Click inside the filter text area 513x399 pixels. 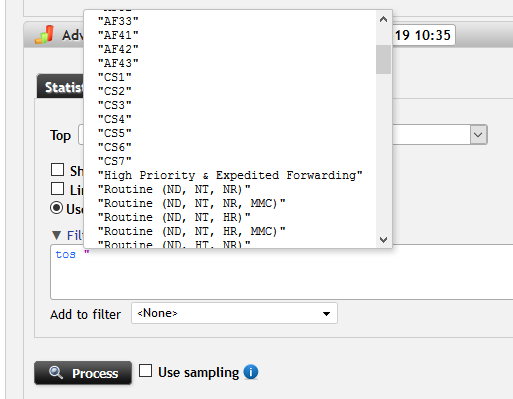pos(282,272)
